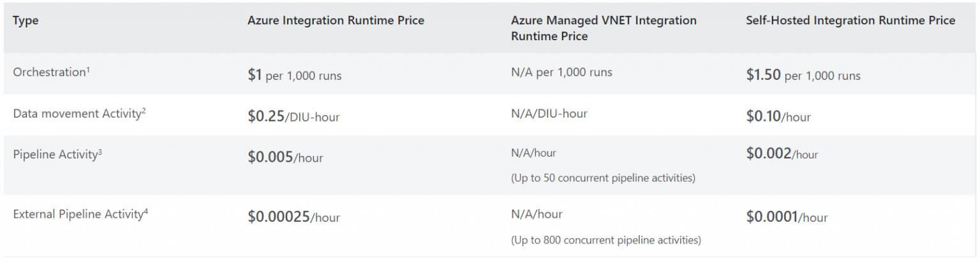This screenshot has height=262, width=980.
Task: Click the $0.10/hour self-hosted price
Action: [x=778, y=116]
